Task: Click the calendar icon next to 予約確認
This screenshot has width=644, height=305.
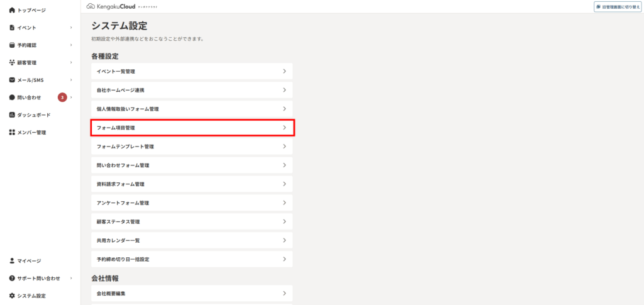Action: [x=12, y=45]
